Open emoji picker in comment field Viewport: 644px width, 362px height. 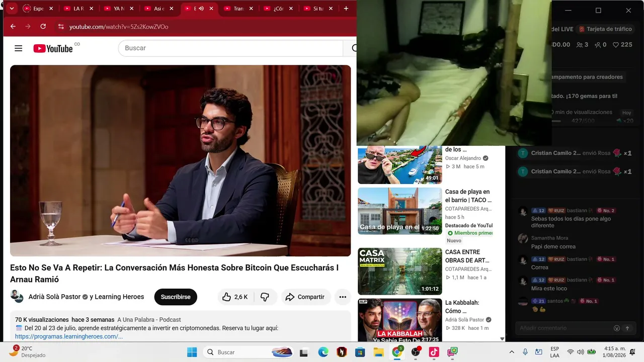617,328
